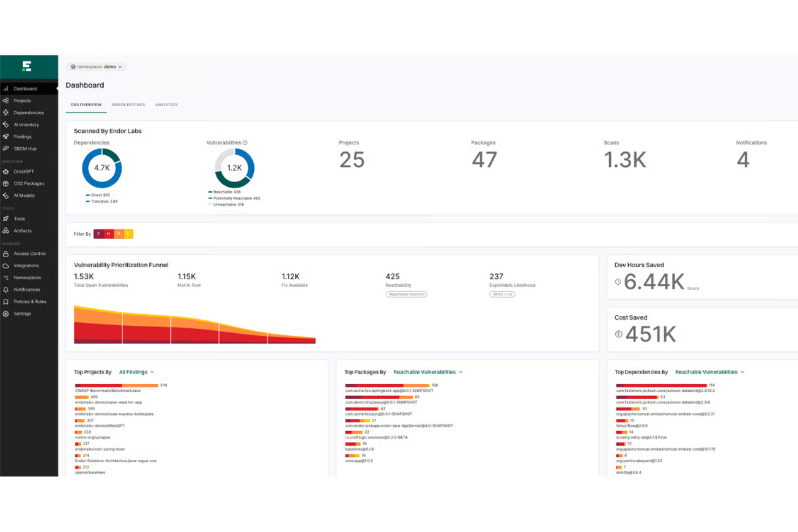Viewport: 798px width, 532px height.
Task: Launch DroidGPT via its sidebar icon
Action: 6,171
